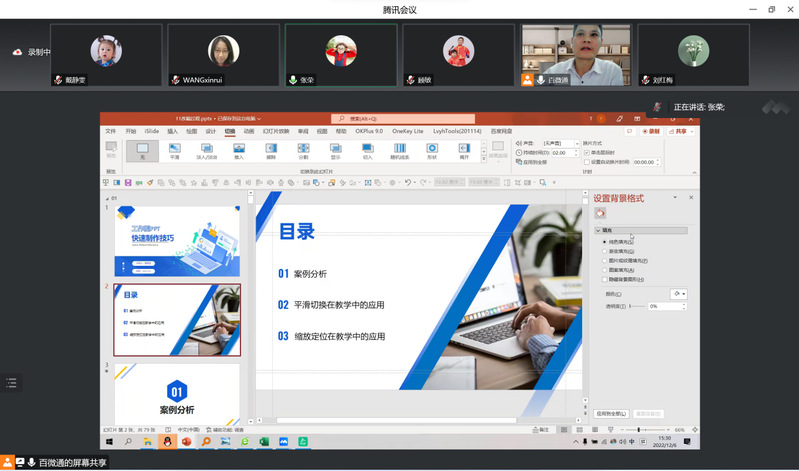Enable the 隐藏背景图形 checkbox
The width and height of the screenshot is (799, 471).
pos(602,279)
